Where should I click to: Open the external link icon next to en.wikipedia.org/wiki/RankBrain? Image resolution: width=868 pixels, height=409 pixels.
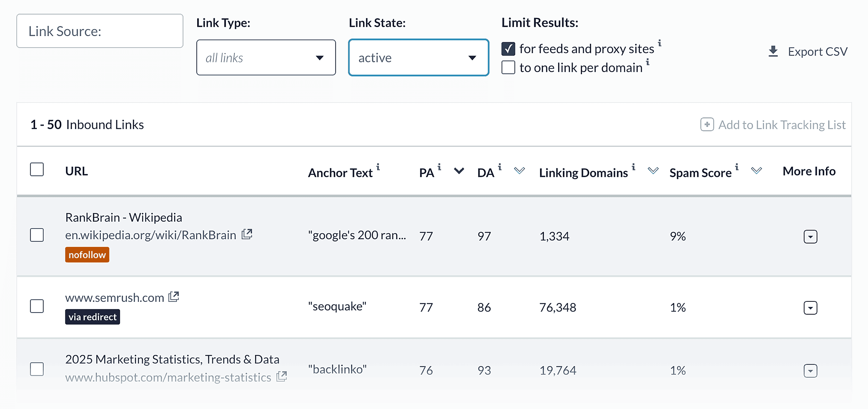tap(247, 234)
